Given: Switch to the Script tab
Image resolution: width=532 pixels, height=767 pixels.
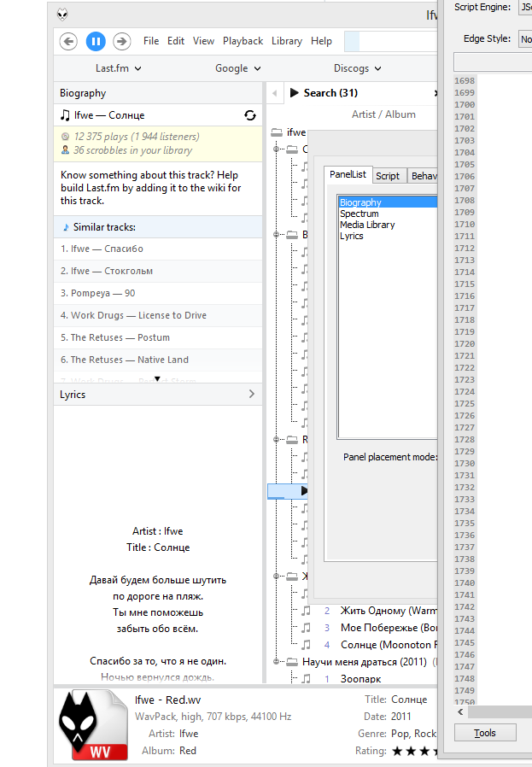Looking at the screenshot, I should (388, 176).
